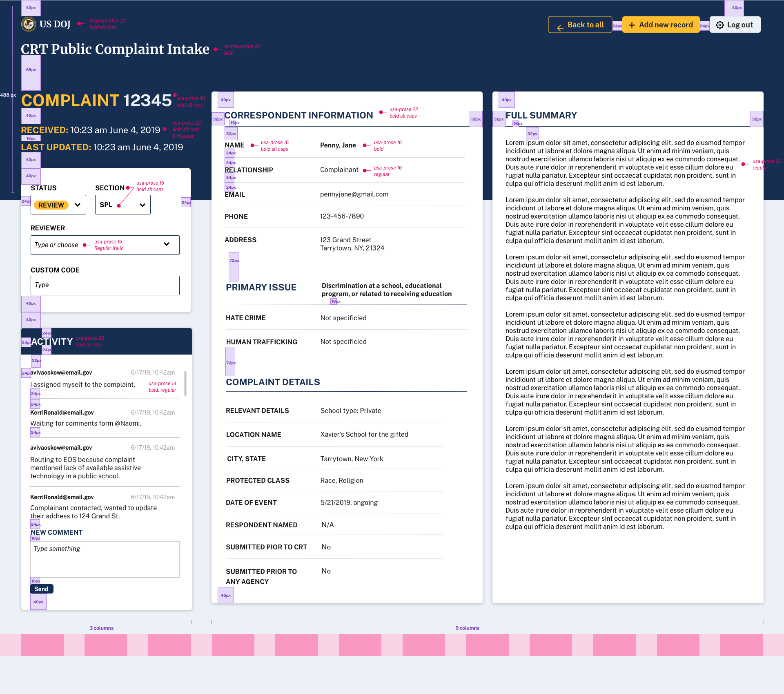Click comment Waiting for comments from @Naomi
Image resolution: width=784 pixels, height=694 pixels.
86,423
